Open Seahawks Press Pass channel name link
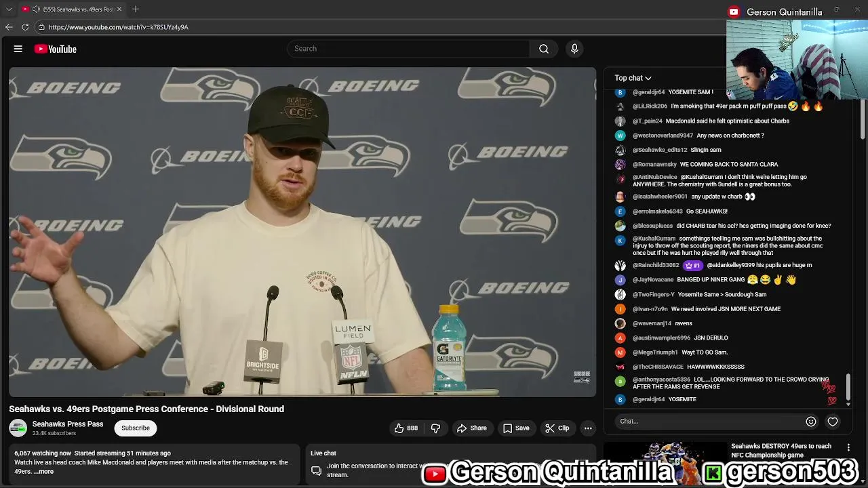The image size is (868, 488). click(x=68, y=424)
